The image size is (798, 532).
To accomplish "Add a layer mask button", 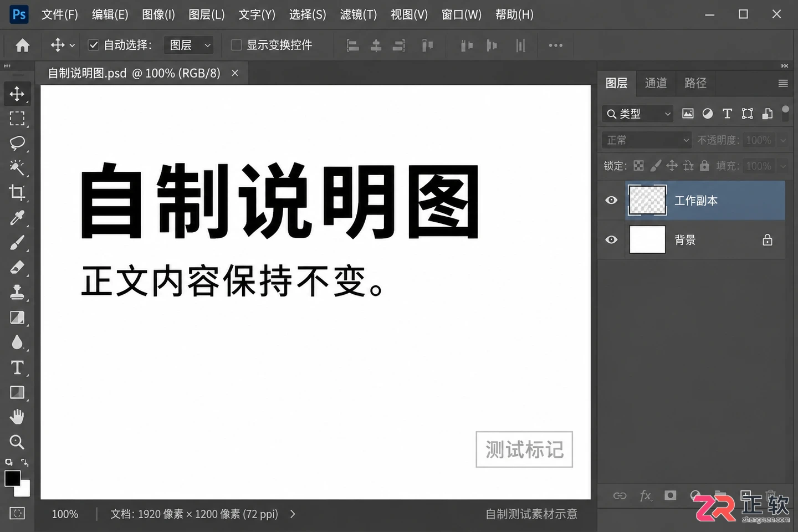I will [671, 495].
